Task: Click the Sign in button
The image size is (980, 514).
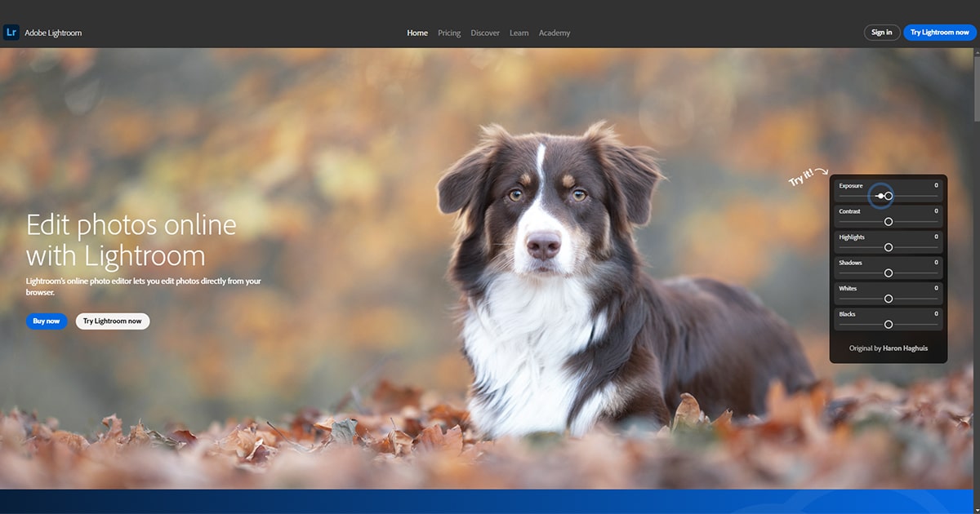Action: [881, 33]
